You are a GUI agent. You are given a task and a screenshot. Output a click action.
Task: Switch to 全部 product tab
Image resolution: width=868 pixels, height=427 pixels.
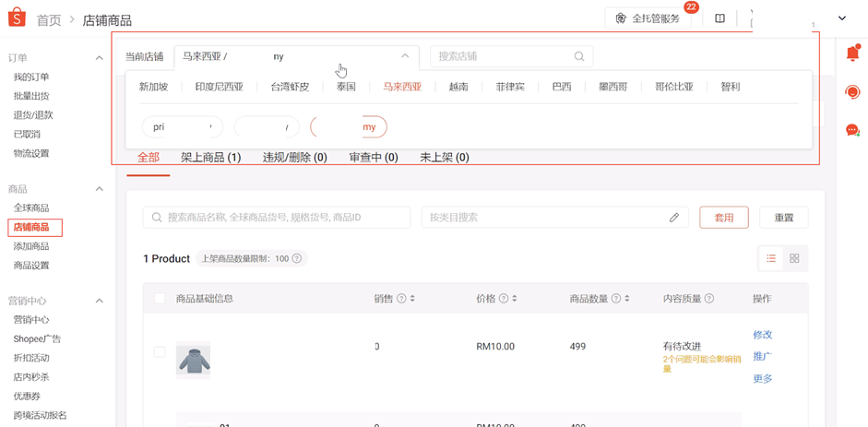click(x=149, y=158)
